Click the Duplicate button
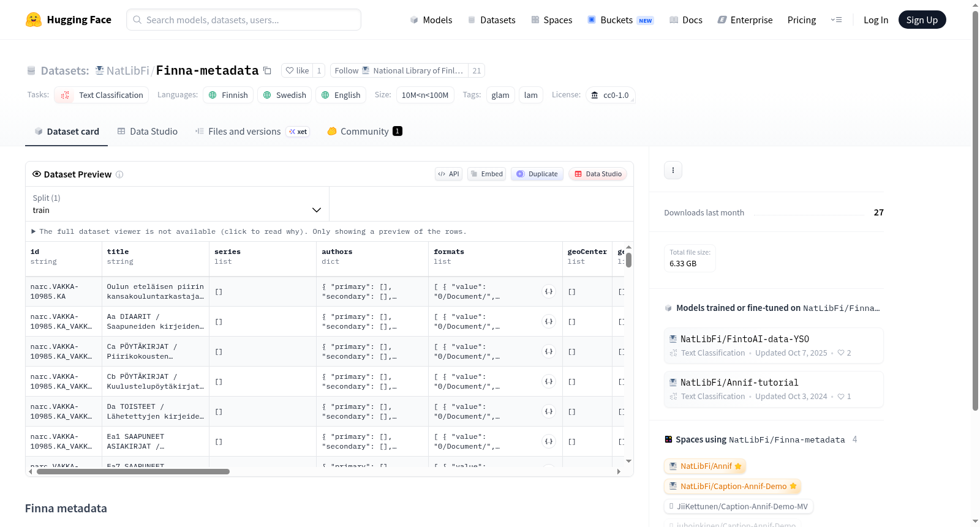 point(537,174)
